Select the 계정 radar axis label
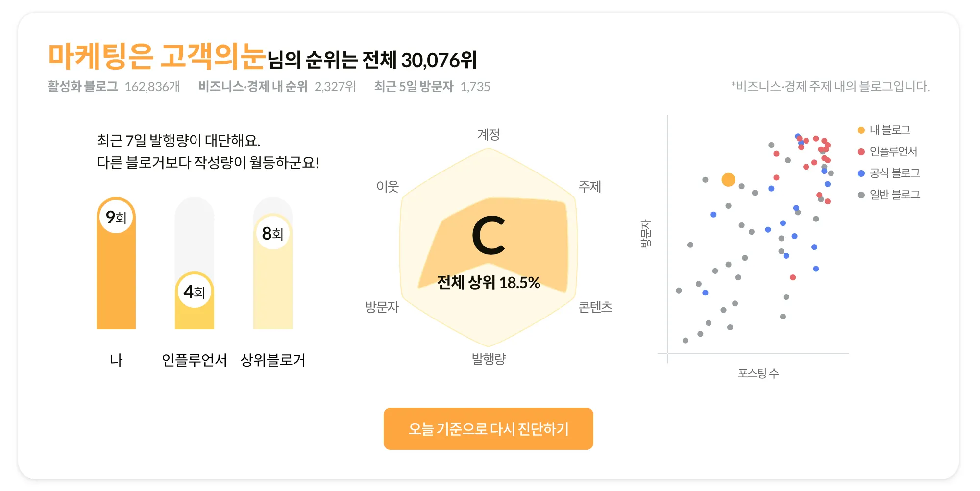Viewport: 980px width, 491px height. pyautogui.click(x=489, y=134)
